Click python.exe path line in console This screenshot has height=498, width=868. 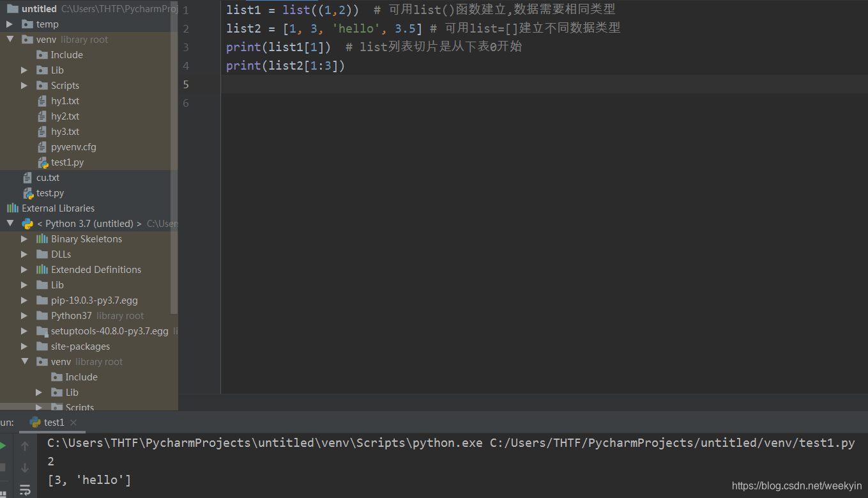point(451,443)
